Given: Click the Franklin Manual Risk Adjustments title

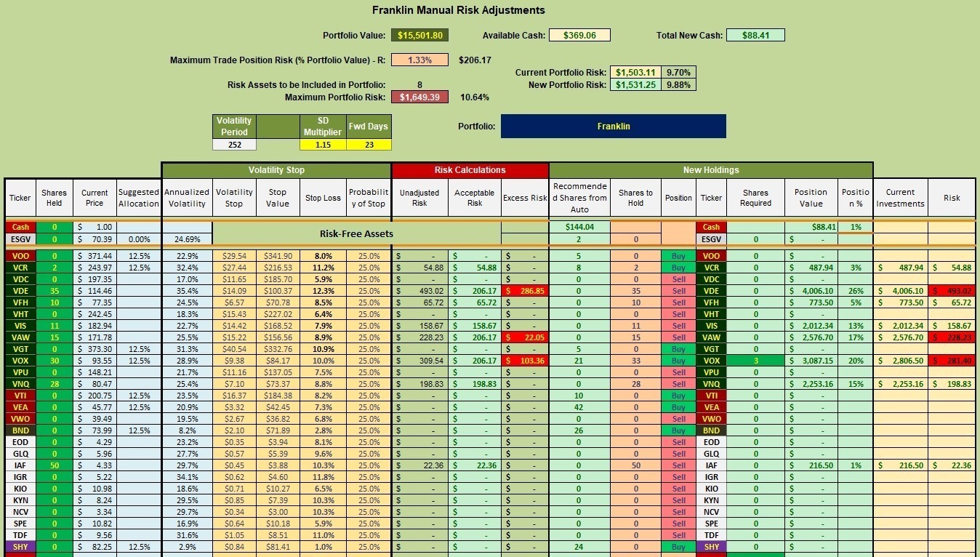Looking at the screenshot, I should (459, 10).
